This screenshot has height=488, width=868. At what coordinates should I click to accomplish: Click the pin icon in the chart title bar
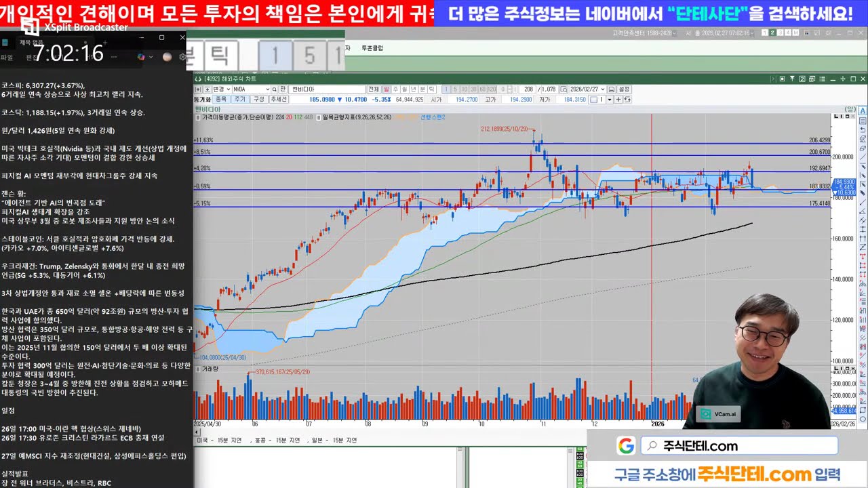pos(792,79)
